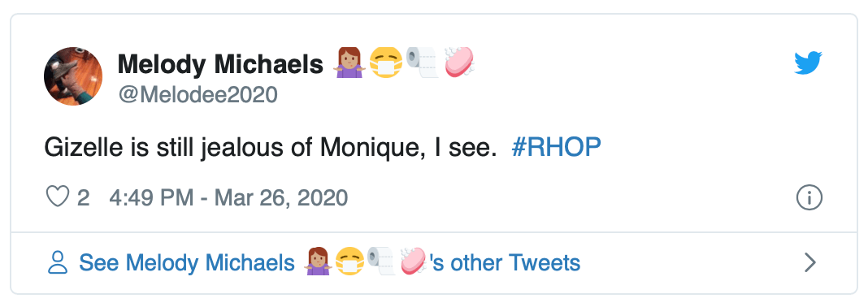Select the person silhouette icon in the footer
The height and width of the screenshot is (307, 868).
point(58,262)
